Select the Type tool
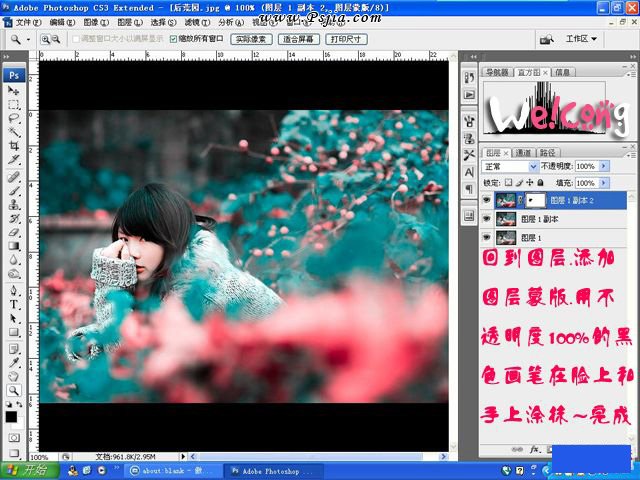This screenshot has width=640, height=480. (13, 304)
